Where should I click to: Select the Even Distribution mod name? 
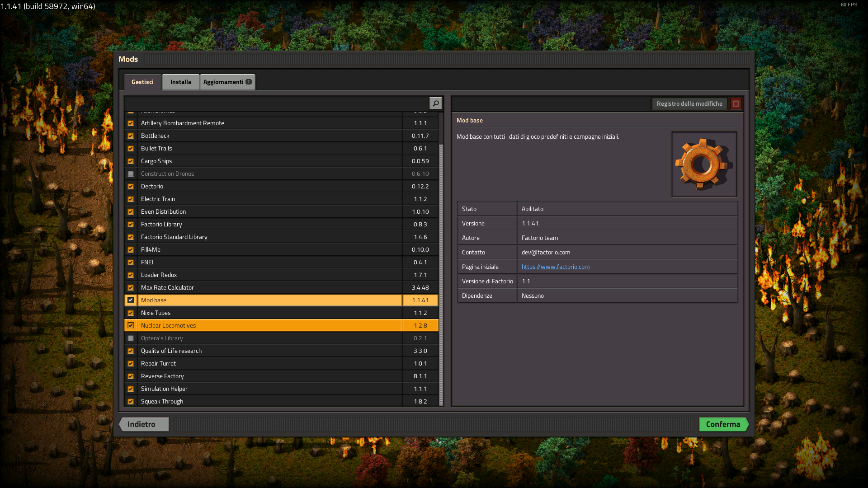pyautogui.click(x=163, y=211)
